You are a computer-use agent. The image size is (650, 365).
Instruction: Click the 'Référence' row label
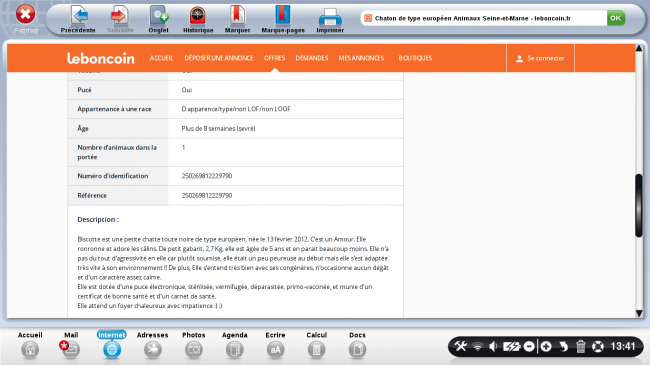tap(92, 195)
